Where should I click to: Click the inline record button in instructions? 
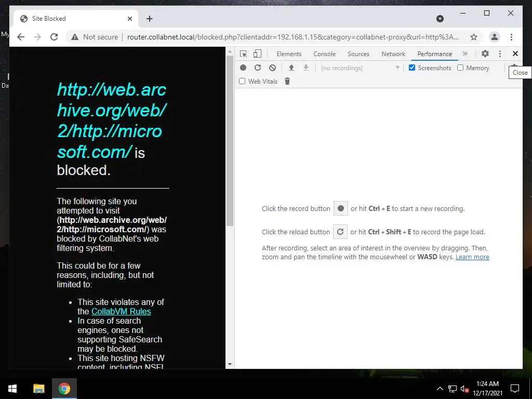click(x=341, y=208)
